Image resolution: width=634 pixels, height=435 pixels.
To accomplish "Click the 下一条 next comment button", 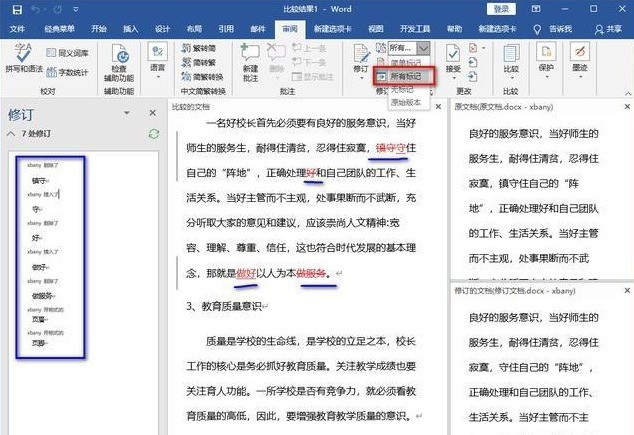I will [x=310, y=62].
